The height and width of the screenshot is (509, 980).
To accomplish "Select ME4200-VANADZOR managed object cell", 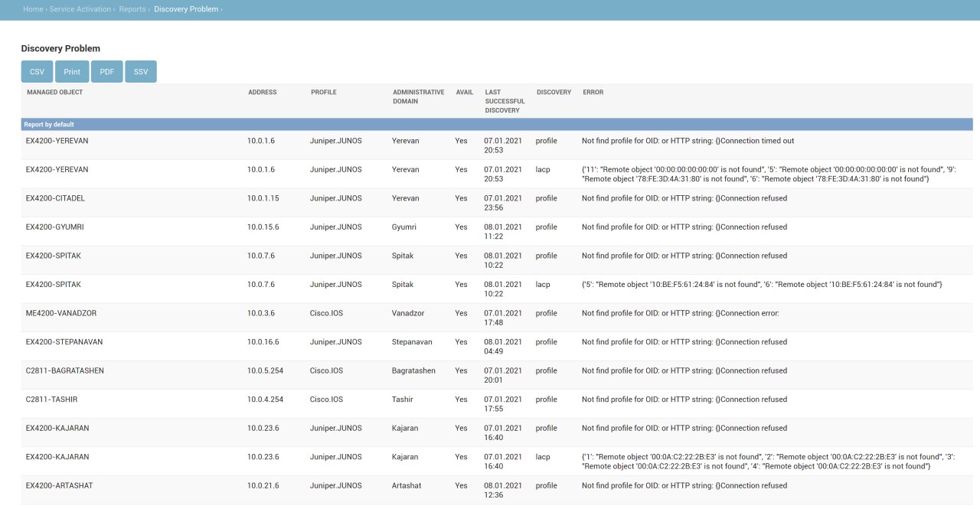I will pos(61,314).
